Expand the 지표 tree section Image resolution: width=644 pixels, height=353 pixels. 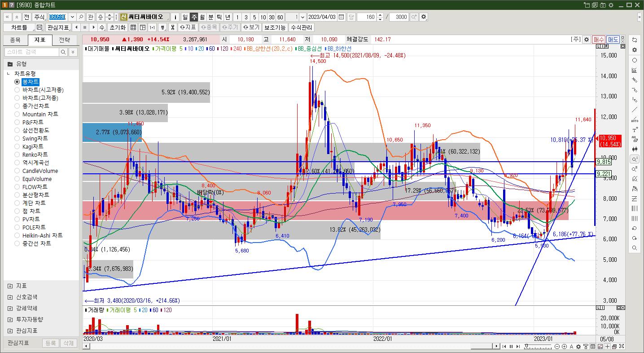(10, 286)
